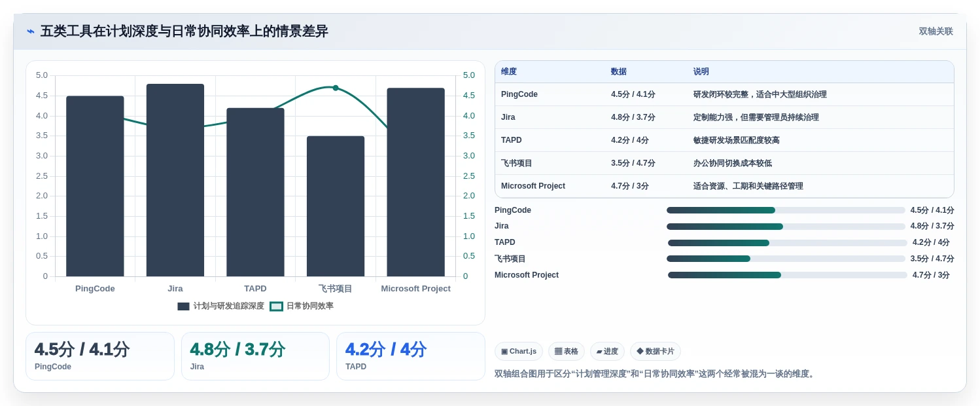Click the 飞书项目 progress bar
The width and height of the screenshot is (980, 406).
786,259
